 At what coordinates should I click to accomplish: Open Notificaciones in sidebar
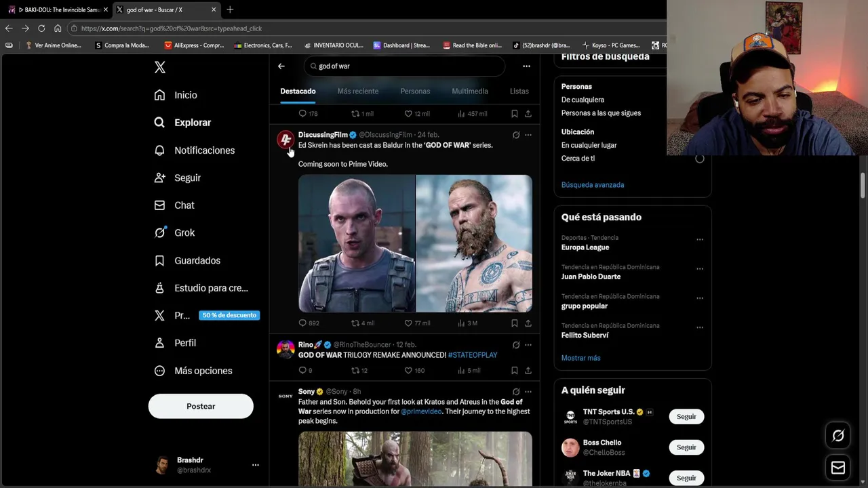pyautogui.click(x=195, y=150)
